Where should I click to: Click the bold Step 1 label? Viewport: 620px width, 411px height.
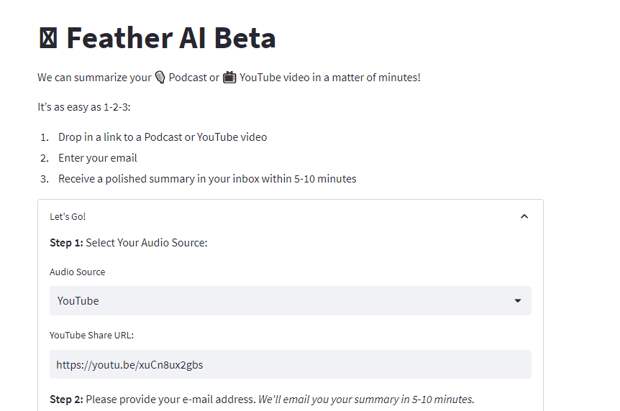tap(66, 243)
